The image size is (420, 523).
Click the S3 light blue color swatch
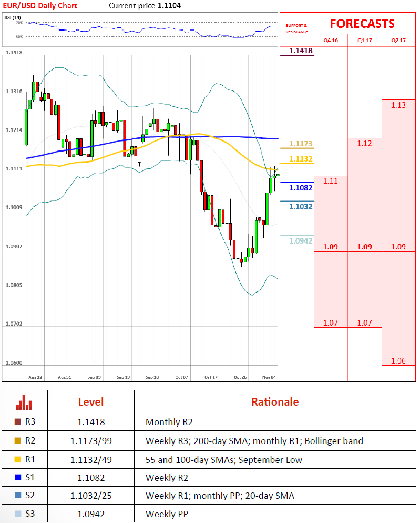coord(18,514)
